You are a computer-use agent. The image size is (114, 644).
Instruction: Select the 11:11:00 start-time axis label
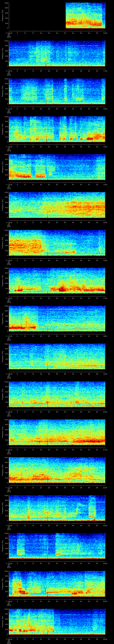point(9,109)
